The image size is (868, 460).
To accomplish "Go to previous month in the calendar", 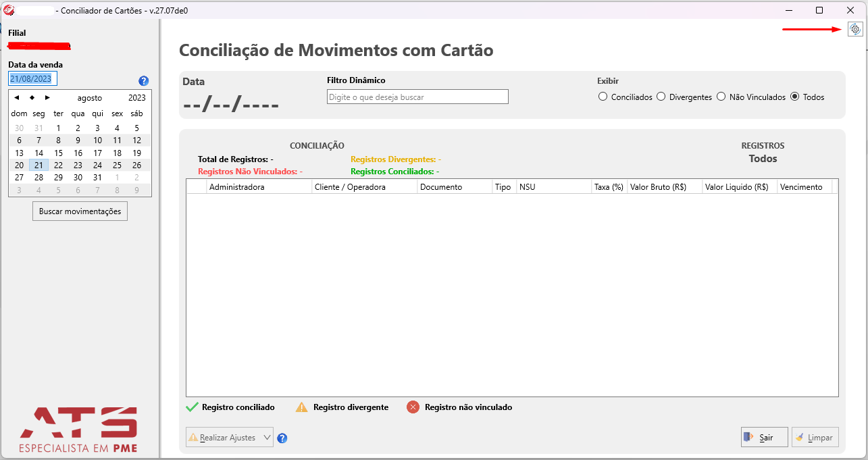I will tap(17, 98).
